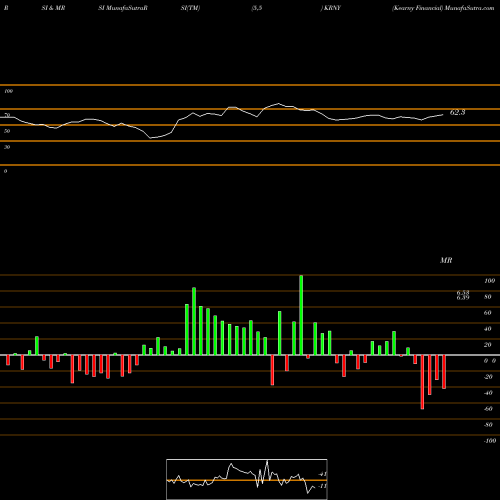Viewport: 500px width, 500px height.
Task: Click the MR axis label 80
Action: point(488,297)
